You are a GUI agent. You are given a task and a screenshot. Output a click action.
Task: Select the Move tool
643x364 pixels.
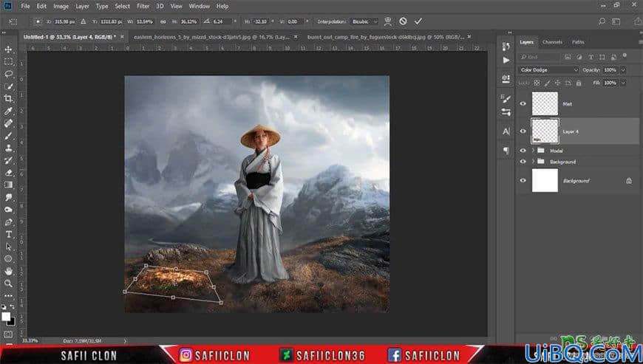click(x=8, y=49)
